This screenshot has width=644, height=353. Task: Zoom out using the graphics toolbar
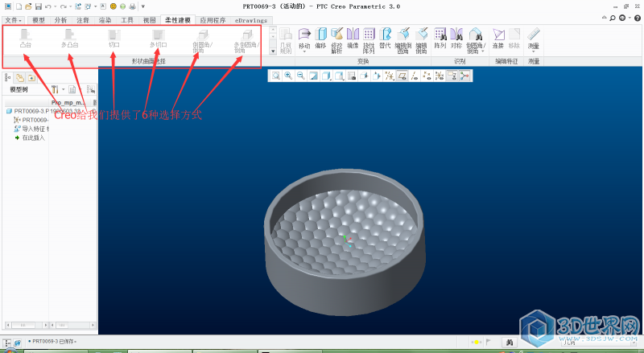pyautogui.click(x=301, y=76)
